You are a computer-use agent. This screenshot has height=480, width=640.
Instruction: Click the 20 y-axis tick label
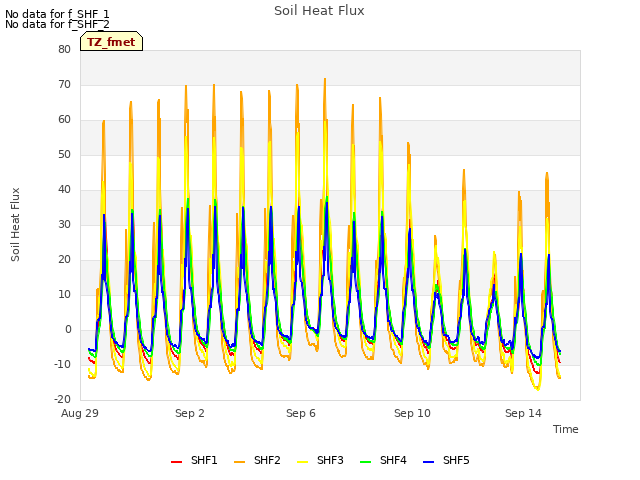tap(64, 260)
